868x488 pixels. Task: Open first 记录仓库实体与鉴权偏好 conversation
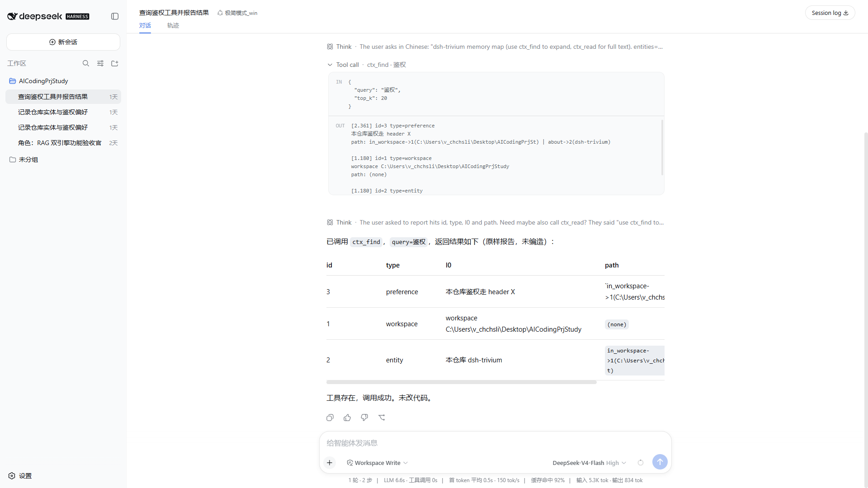63,112
